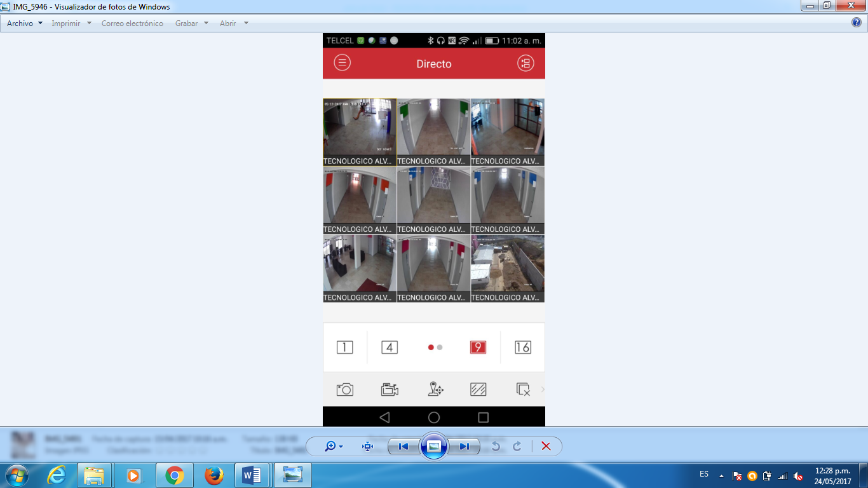The width and height of the screenshot is (868, 488).
Task: Rotate the photo counterclockwise
Action: (496, 447)
